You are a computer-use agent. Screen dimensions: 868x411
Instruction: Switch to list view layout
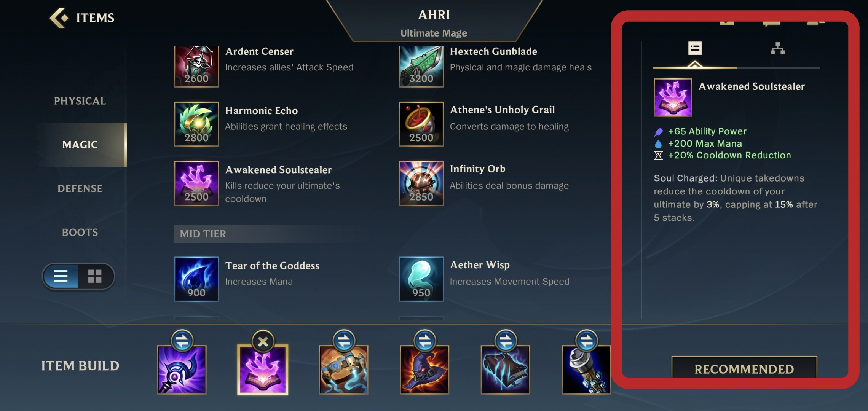tap(61, 276)
